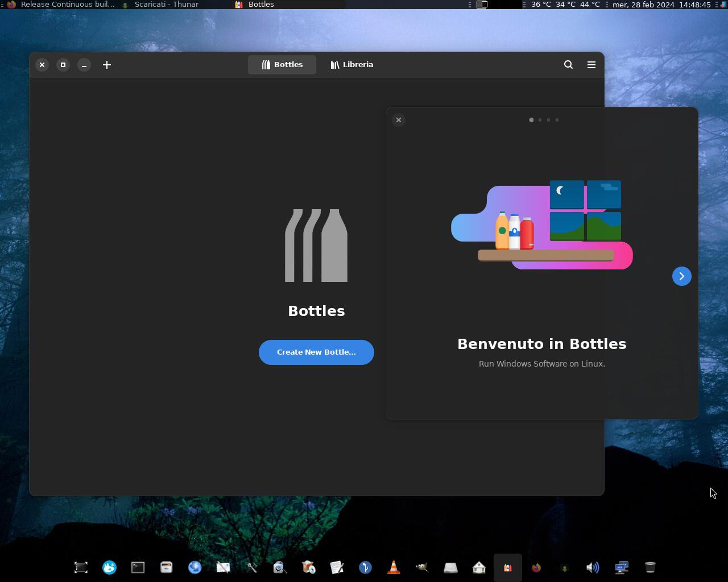Maximize the Bottles window
The image size is (728, 582).
pos(63,65)
